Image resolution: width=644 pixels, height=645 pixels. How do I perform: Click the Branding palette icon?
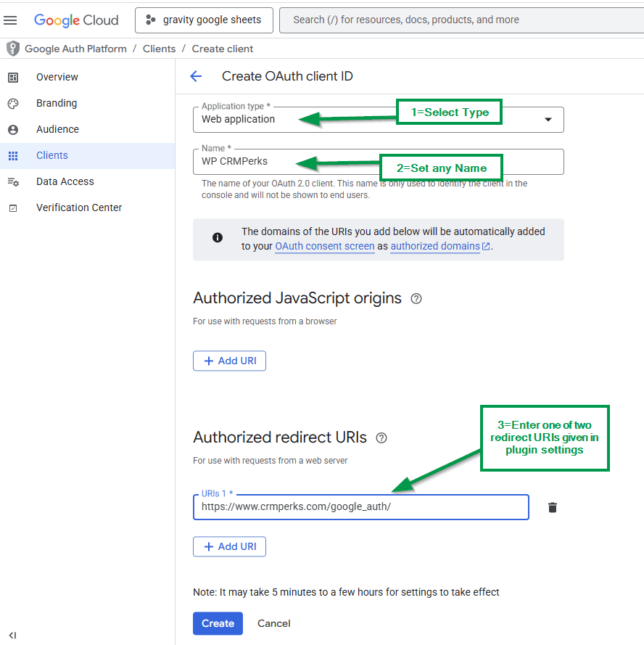click(x=13, y=104)
